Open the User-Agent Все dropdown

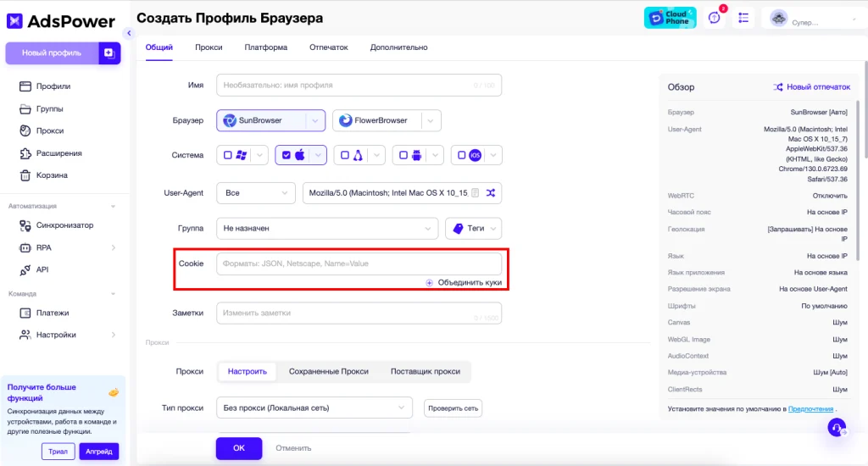256,193
